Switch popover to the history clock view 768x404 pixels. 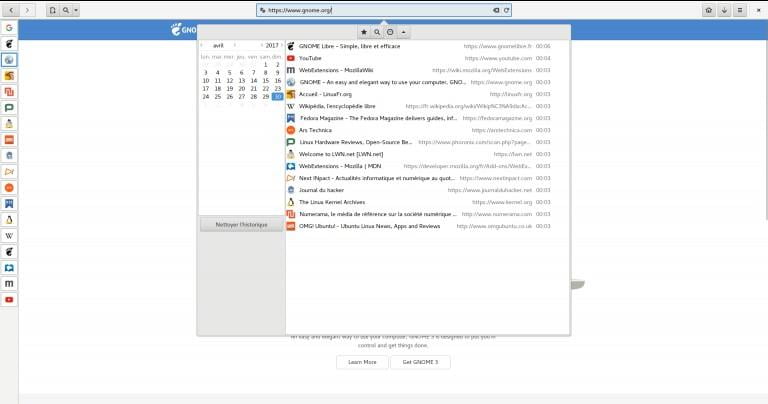click(390, 32)
